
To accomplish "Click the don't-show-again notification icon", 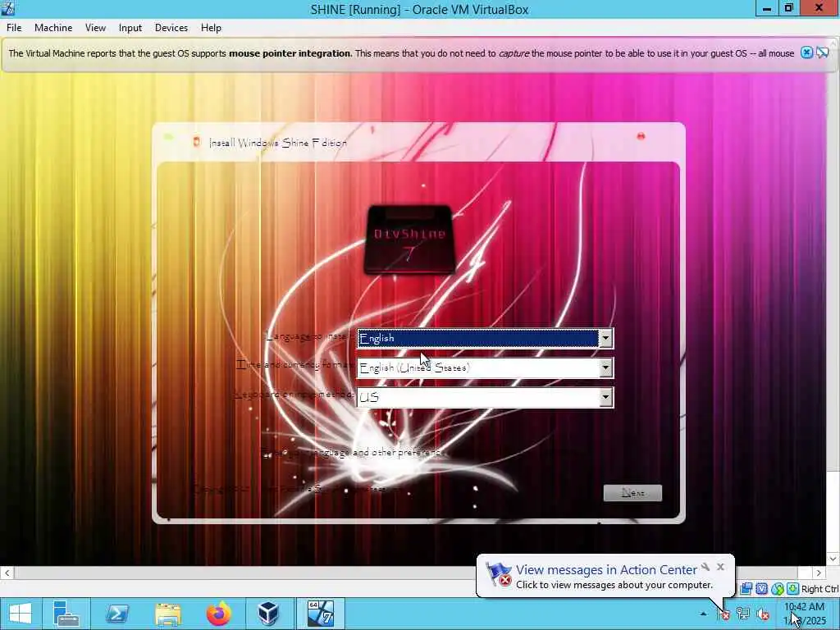I will pyautogui.click(x=822, y=52).
